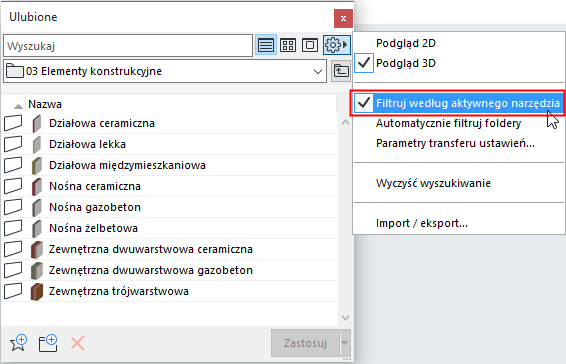Click tool-type icon left of Nośna gazobeton
The height and width of the screenshot is (364, 566).
point(13,207)
